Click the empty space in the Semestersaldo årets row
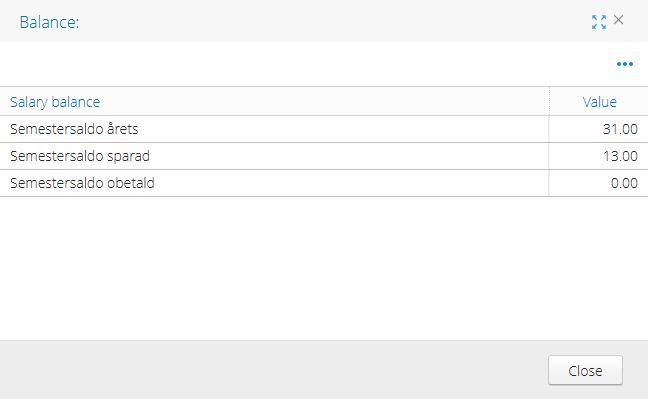The width and height of the screenshot is (648, 399). click(x=343, y=129)
